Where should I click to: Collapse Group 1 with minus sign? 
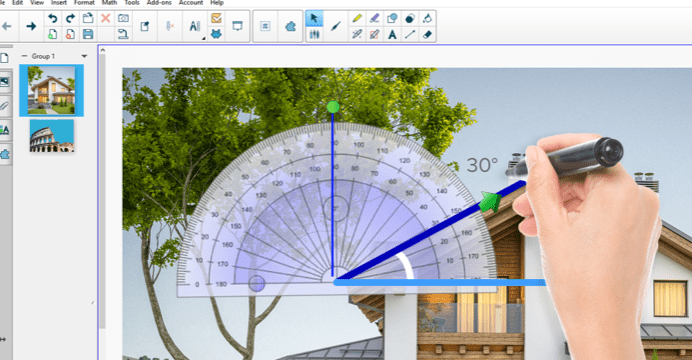pos(24,56)
